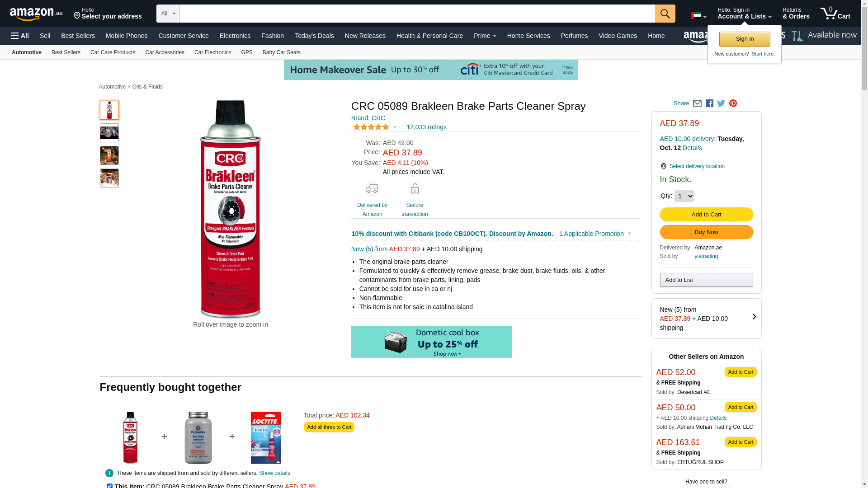The width and height of the screenshot is (868, 488).
Task: Open the 12,033 ratings link
Action: coord(426,127)
